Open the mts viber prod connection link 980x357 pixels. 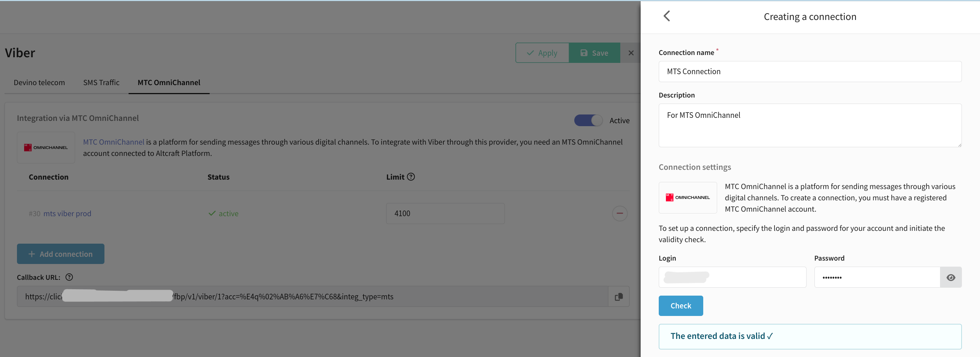[67, 214]
